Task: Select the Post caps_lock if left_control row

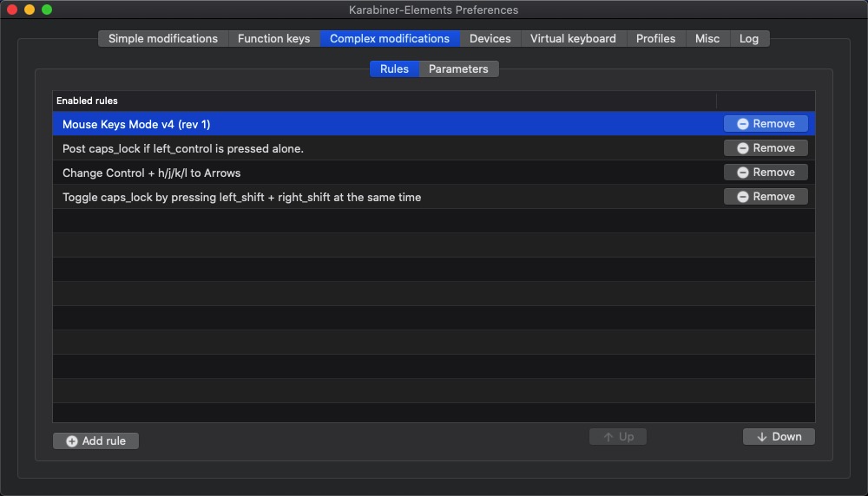Action: (x=433, y=148)
